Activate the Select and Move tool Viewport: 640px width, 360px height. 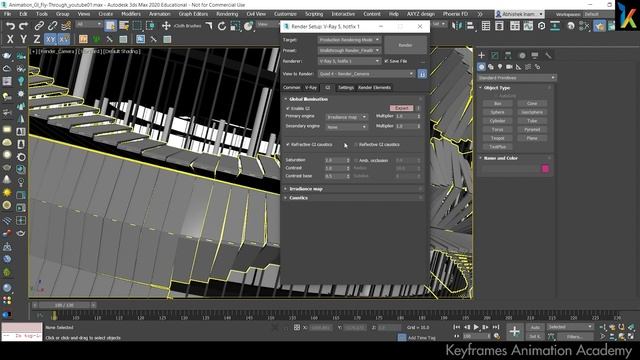pos(166,26)
